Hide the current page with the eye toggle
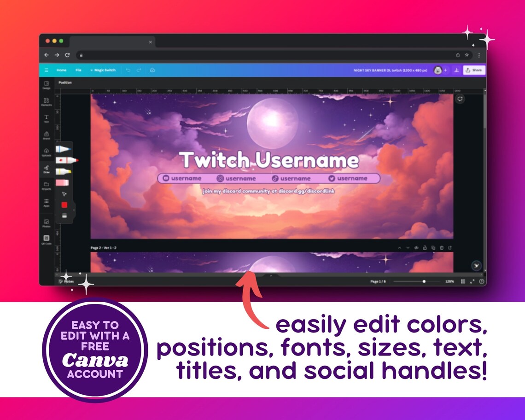 416,247
